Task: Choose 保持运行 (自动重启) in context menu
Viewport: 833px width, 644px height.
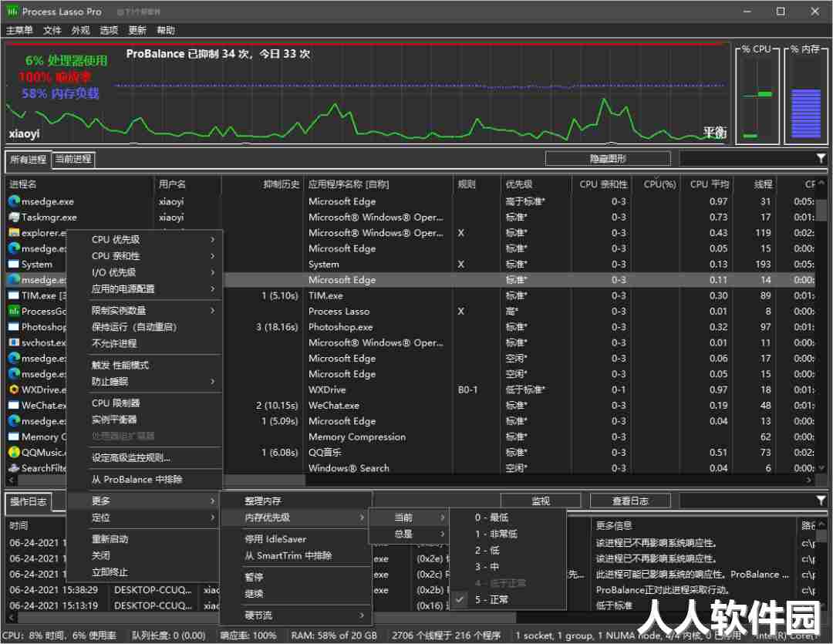Action: pos(144,327)
